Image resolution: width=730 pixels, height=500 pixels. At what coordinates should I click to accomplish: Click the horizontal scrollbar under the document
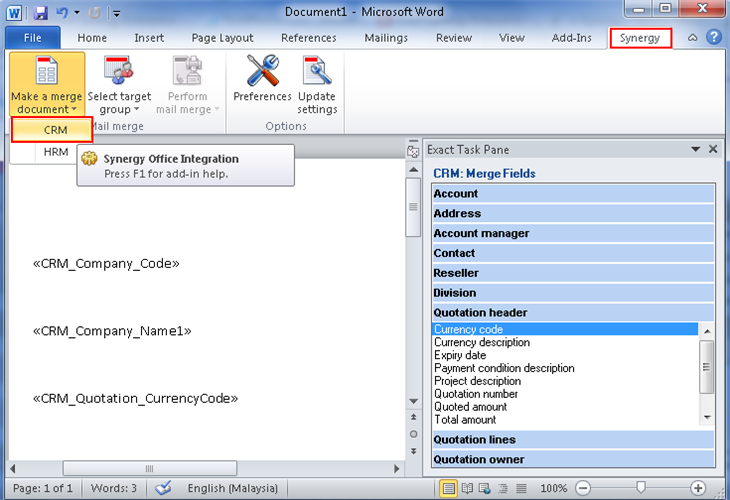click(x=150, y=468)
